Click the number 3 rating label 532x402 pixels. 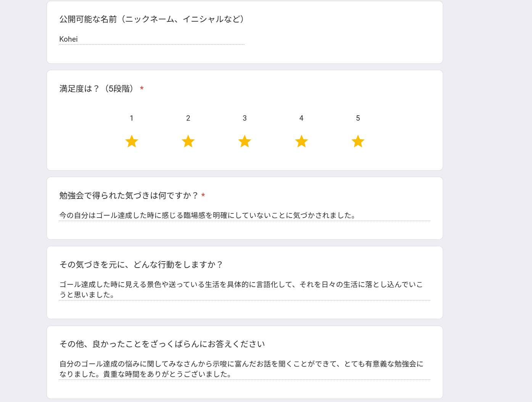tap(245, 118)
